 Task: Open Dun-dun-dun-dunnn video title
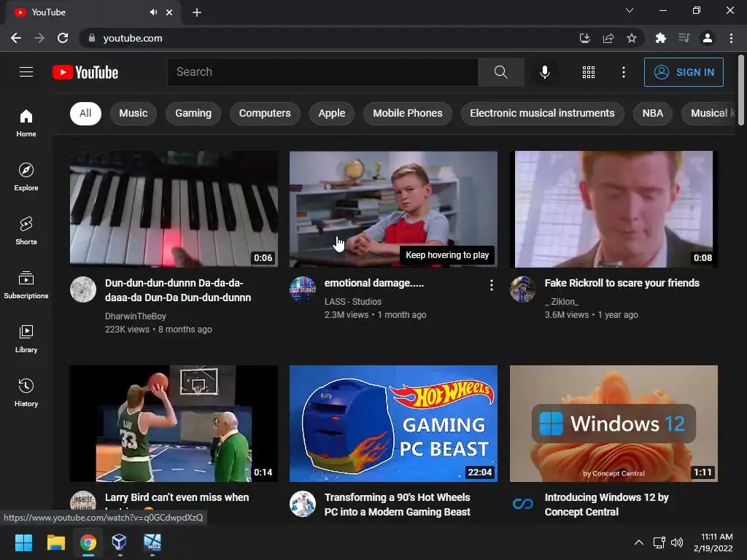(178, 290)
